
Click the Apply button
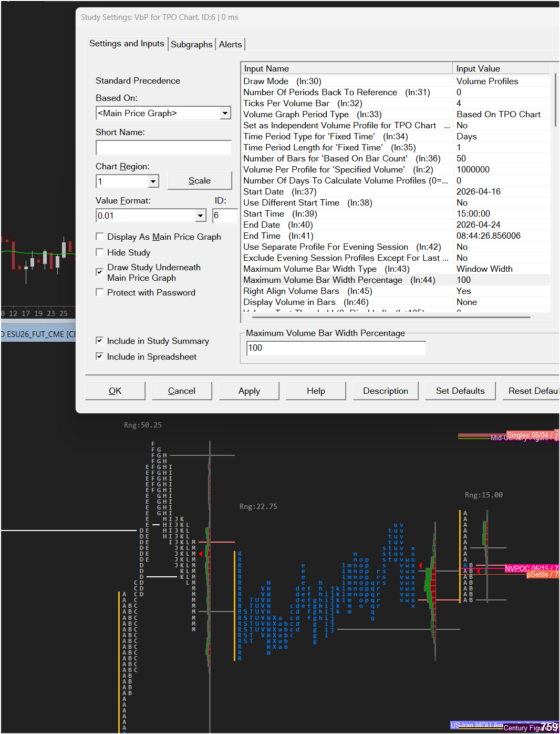pos(249,391)
